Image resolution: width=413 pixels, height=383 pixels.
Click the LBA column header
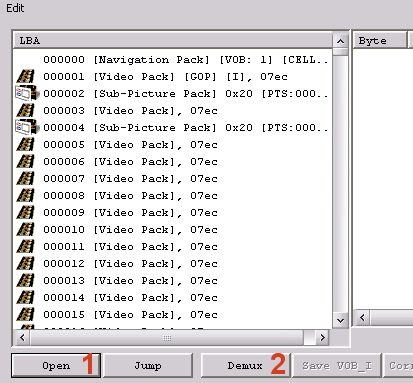(172, 41)
